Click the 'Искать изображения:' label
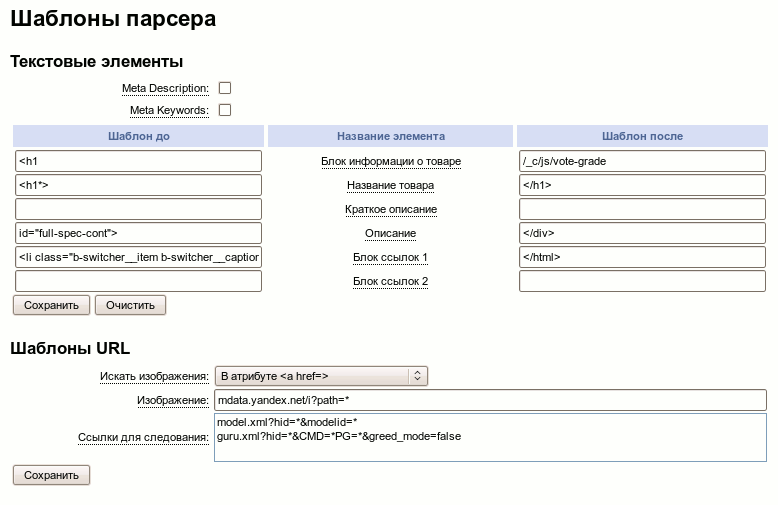The height and width of the screenshot is (505, 778). (x=154, y=377)
